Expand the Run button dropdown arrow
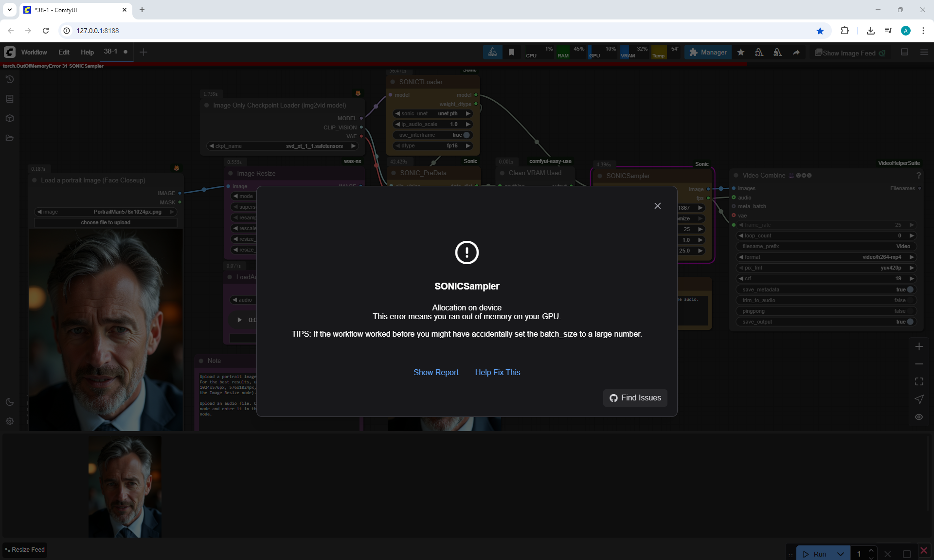The height and width of the screenshot is (560, 934). [x=840, y=554]
